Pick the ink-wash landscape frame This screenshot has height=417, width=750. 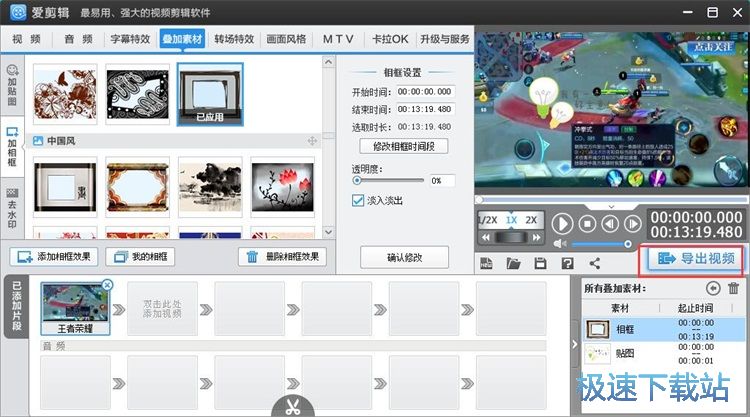[210, 187]
